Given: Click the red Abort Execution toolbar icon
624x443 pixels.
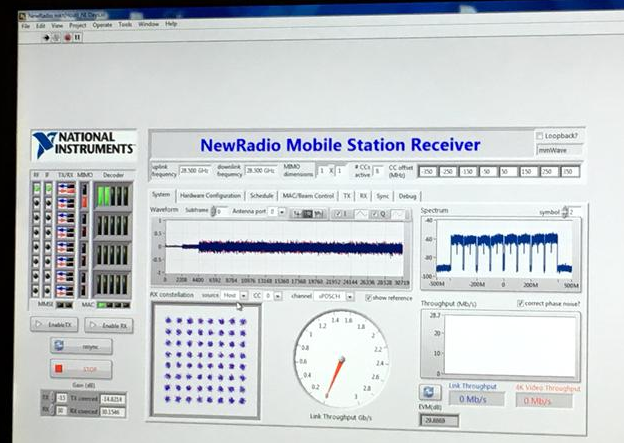Looking at the screenshot, I should 67,38.
